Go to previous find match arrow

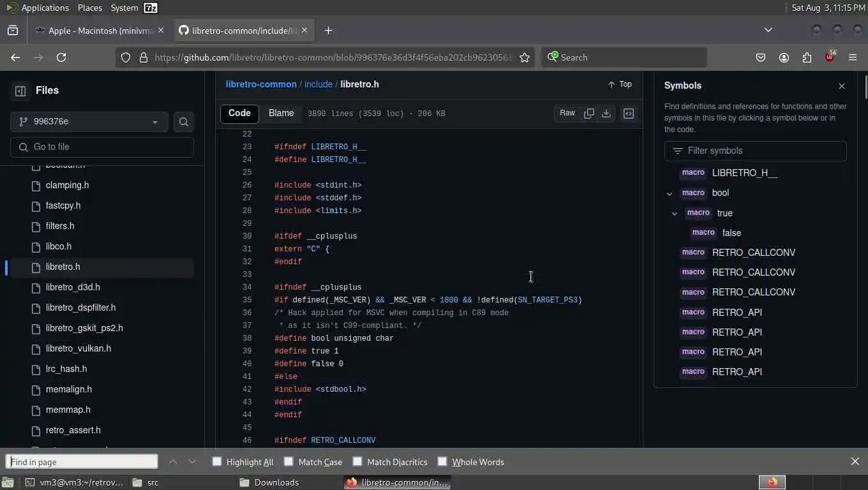pyautogui.click(x=173, y=461)
